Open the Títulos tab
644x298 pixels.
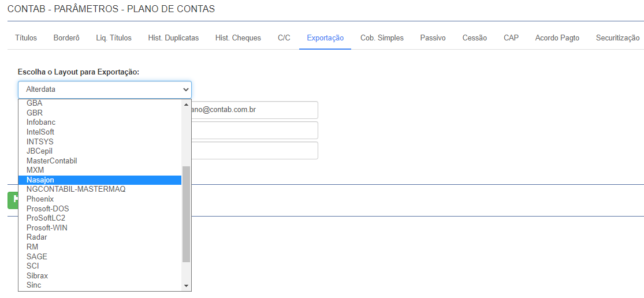(26, 38)
